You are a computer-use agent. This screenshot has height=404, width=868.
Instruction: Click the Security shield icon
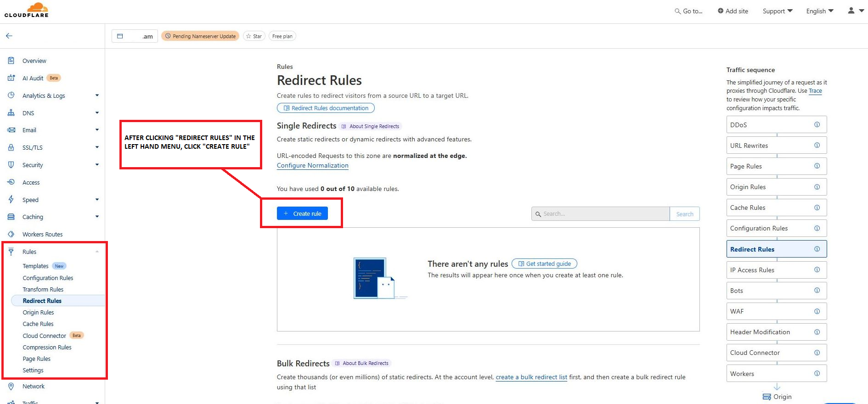[x=11, y=165]
